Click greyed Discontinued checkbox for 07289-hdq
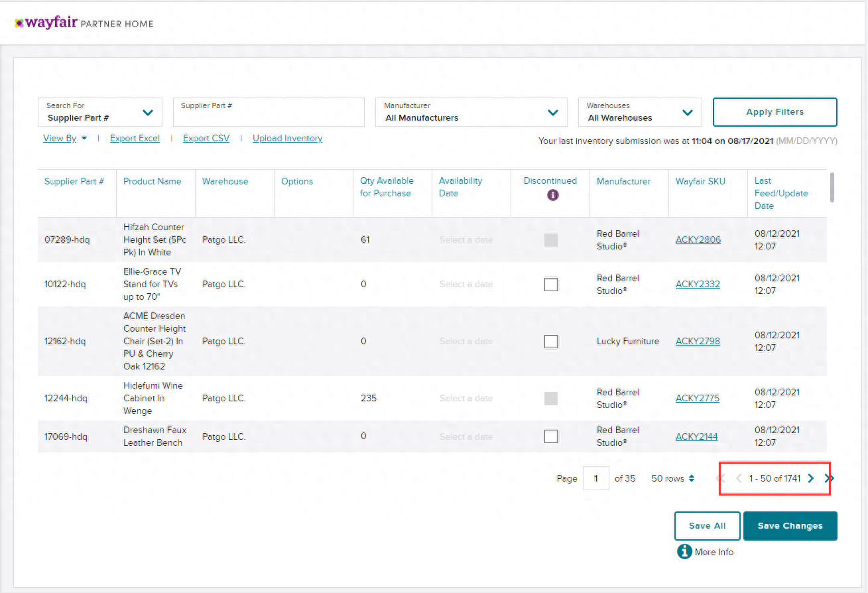Image resolution: width=868 pixels, height=593 pixels. click(x=551, y=240)
